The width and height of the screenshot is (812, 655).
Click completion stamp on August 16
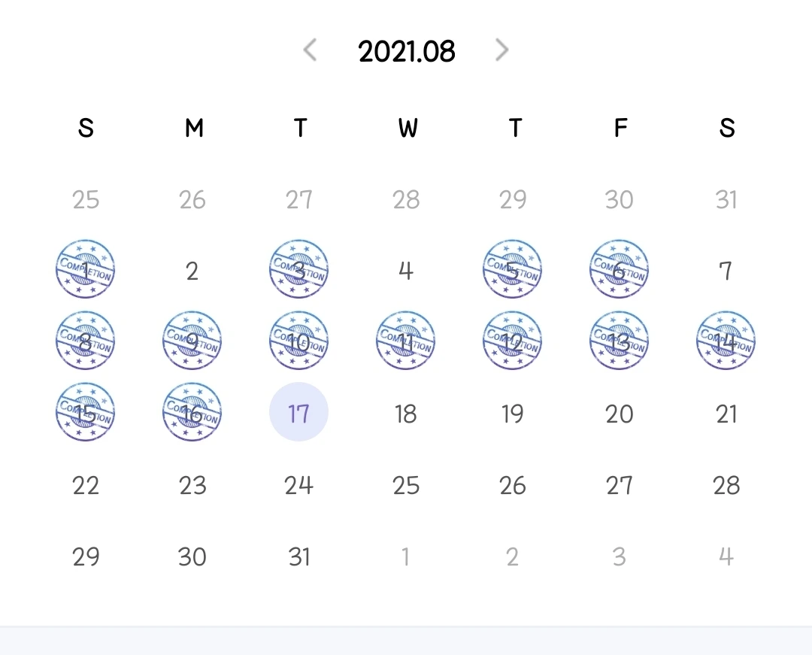coord(192,412)
